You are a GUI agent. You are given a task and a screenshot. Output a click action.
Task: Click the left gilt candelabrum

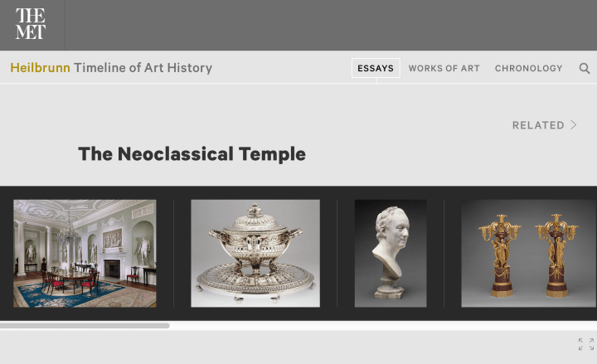point(500,255)
